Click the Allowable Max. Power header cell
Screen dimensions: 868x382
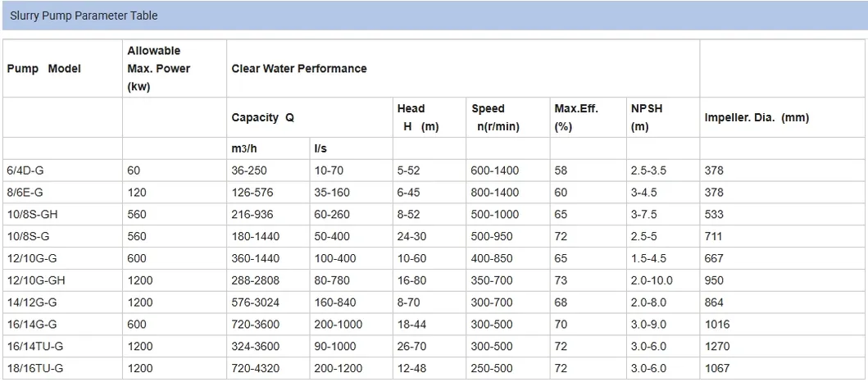tap(158, 69)
